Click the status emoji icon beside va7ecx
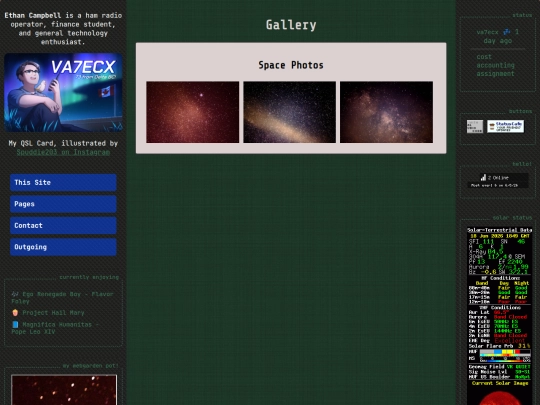This screenshot has width=540, height=405. click(507, 32)
